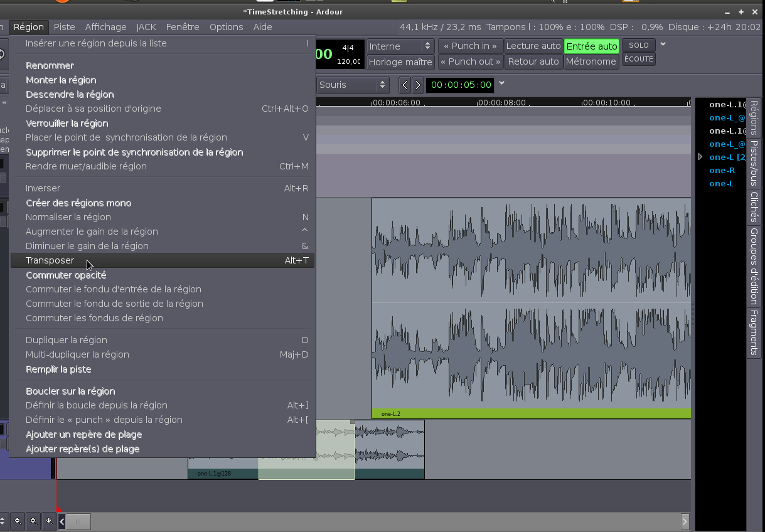This screenshot has height=532, width=765.
Task: Click the « Punch in » button
Action: click(471, 46)
